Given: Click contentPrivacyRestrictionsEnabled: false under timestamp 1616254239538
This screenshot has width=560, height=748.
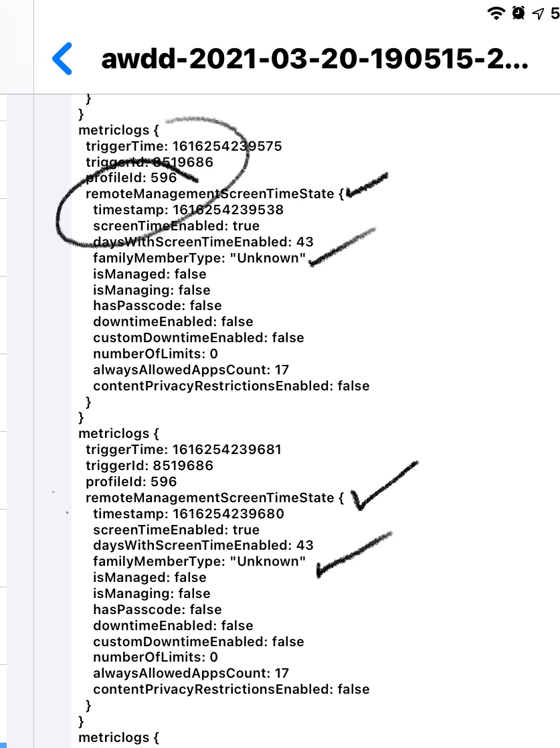Looking at the screenshot, I should click(x=231, y=386).
